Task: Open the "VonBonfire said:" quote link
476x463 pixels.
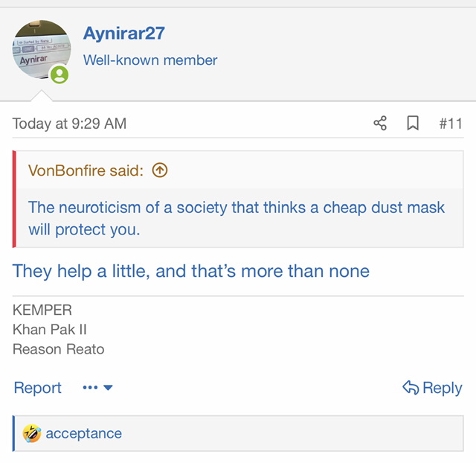Action: [86, 170]
